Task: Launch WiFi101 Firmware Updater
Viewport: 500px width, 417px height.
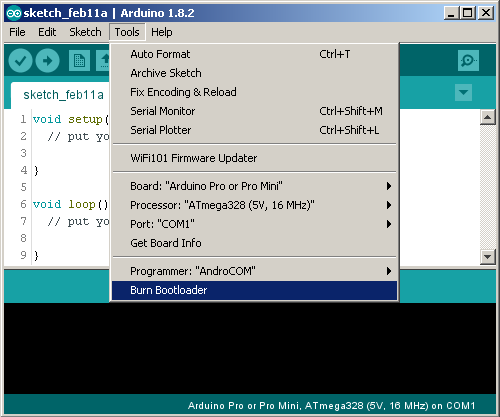Action: click(x=254, y=158)
